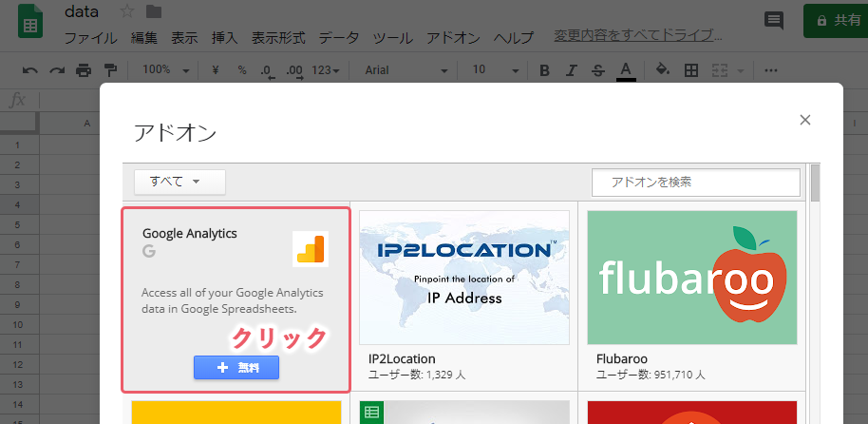Viewport: 868px width, 424px height.
Task: Click the IP2Location add-on name text
Action: (402, 358)
